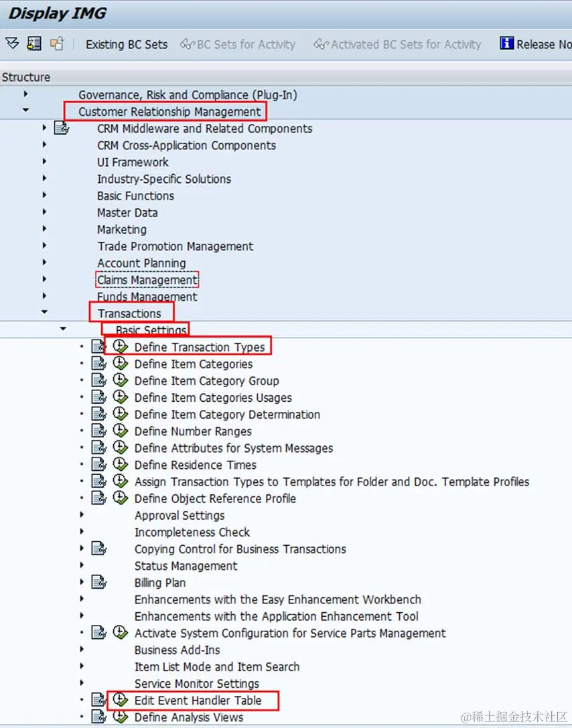The height and width of the screenshot is (728, 572).
Task: Collapse the Basic Settings node
Action: pos(63,329)
